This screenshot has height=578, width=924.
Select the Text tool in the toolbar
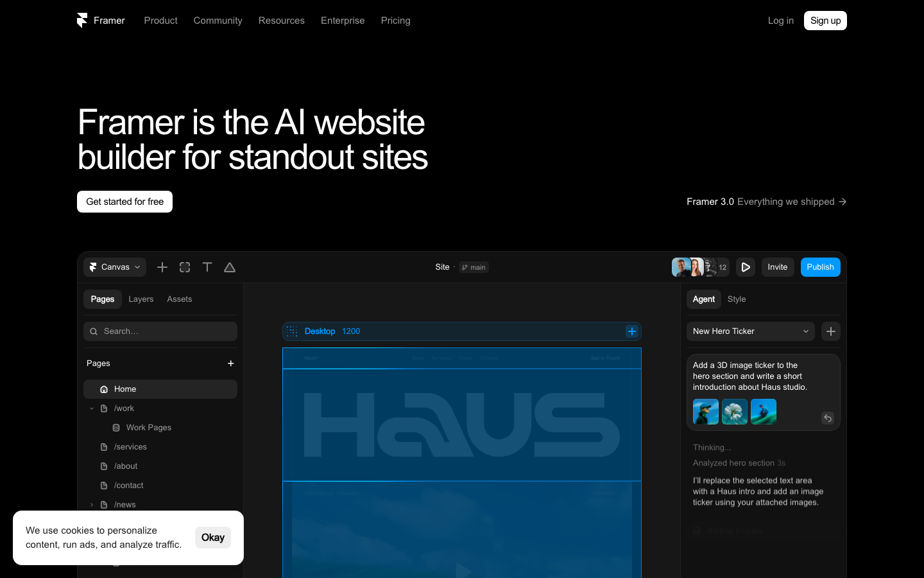point(207,267)
